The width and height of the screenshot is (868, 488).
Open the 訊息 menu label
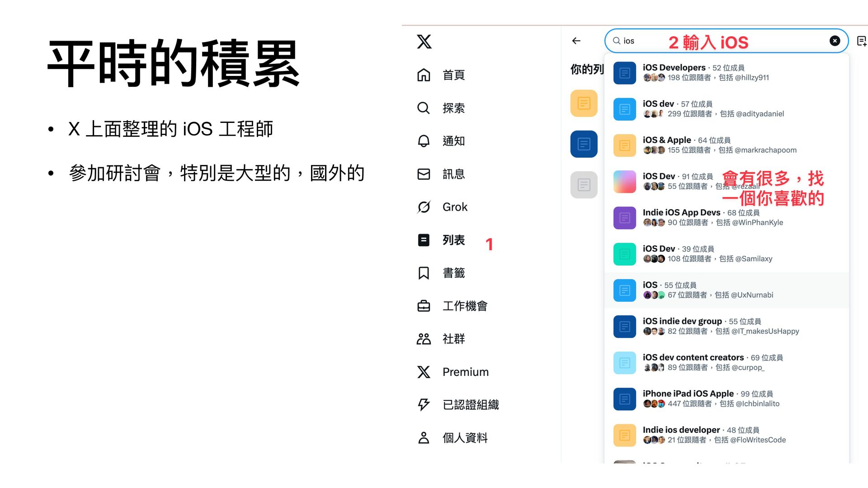pos(453,174)
